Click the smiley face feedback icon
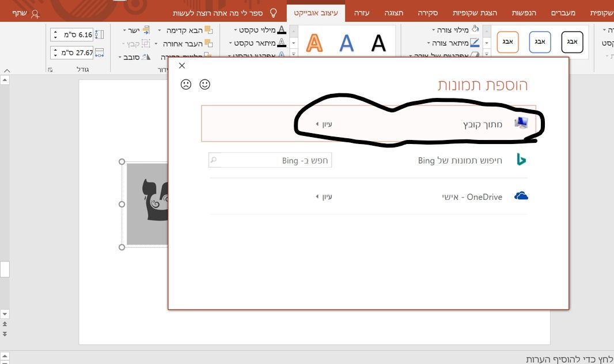 pos(205,84)
